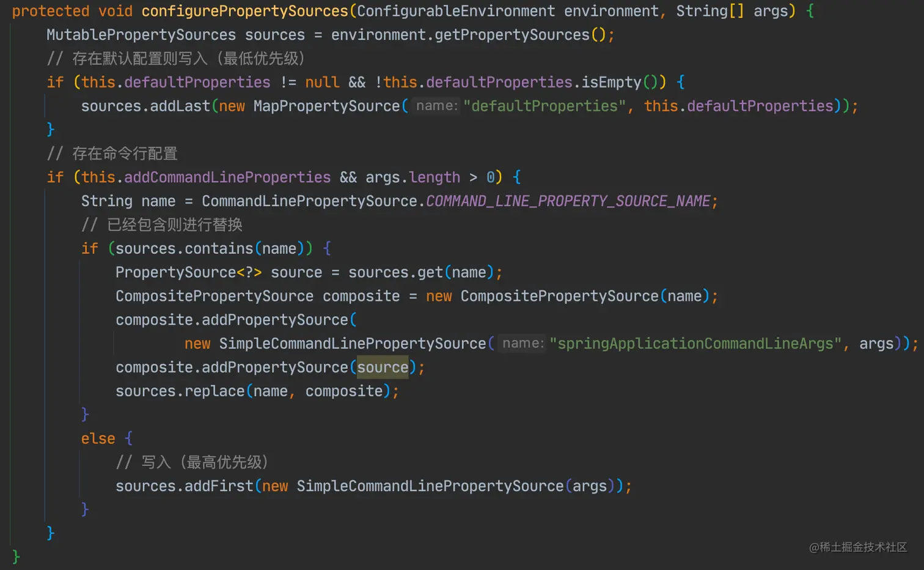Click sources.replace call
The width and height of the screenshot is (924, 570).
point(180,391)
